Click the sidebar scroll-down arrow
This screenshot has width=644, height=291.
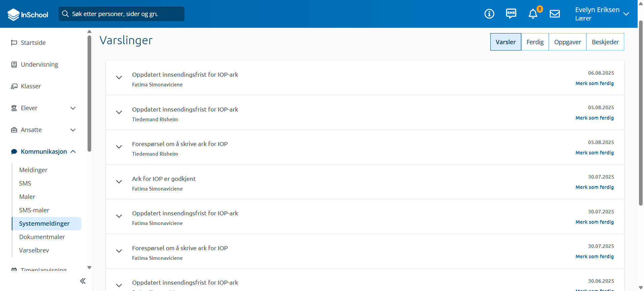[x=89, y=268]
